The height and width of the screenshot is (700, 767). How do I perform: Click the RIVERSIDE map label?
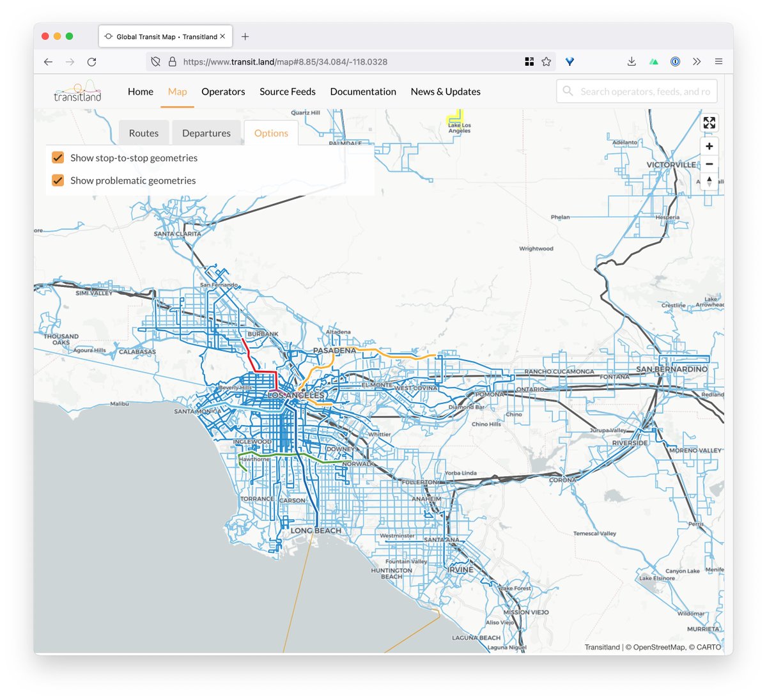tap(630, 443)
